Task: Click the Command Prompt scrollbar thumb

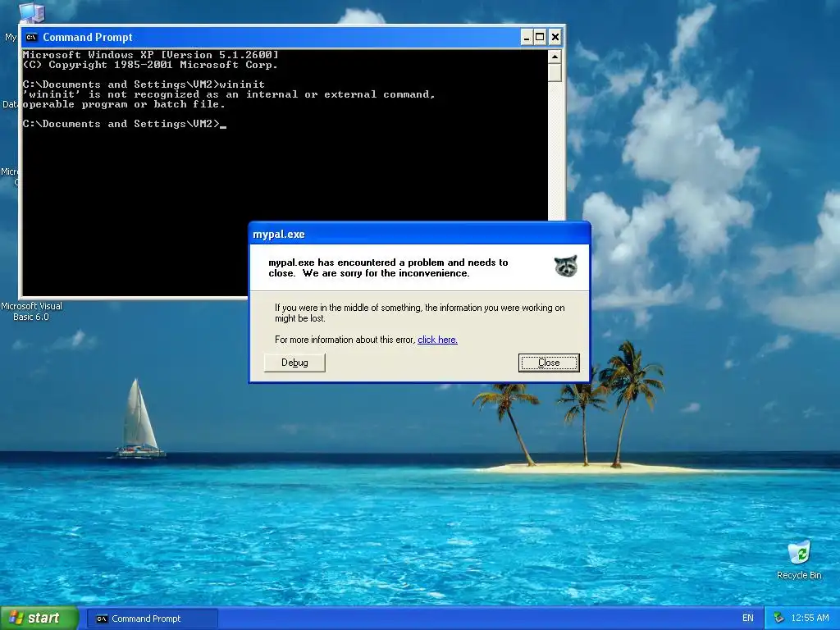Action: pyautogui.click(x=555, y=72)
